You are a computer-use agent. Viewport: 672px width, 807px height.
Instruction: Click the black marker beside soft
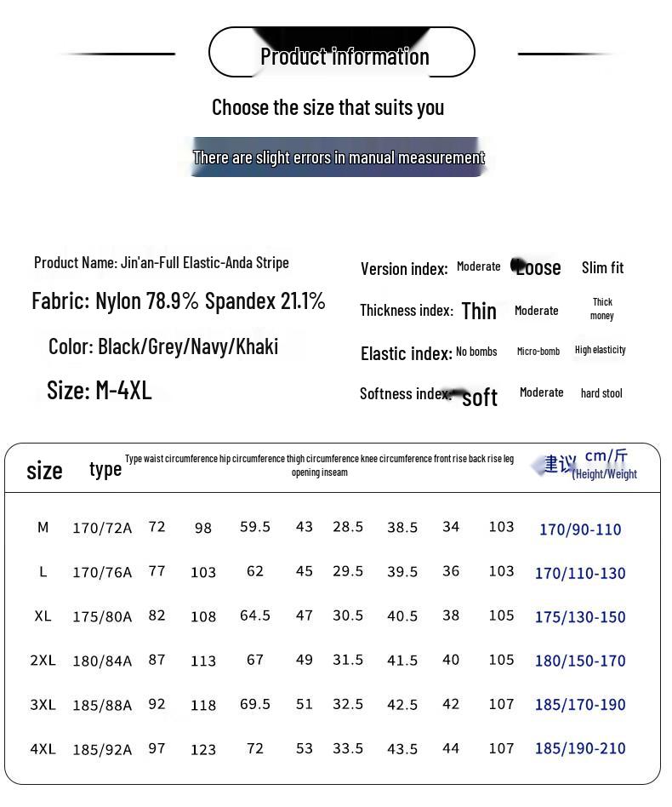pos(458,394)
